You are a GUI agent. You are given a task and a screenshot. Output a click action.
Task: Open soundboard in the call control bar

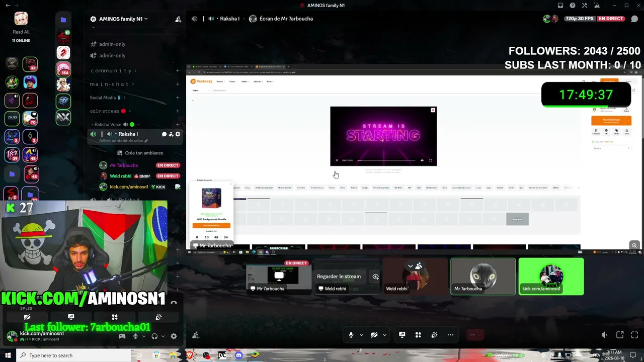coord(434,335)
